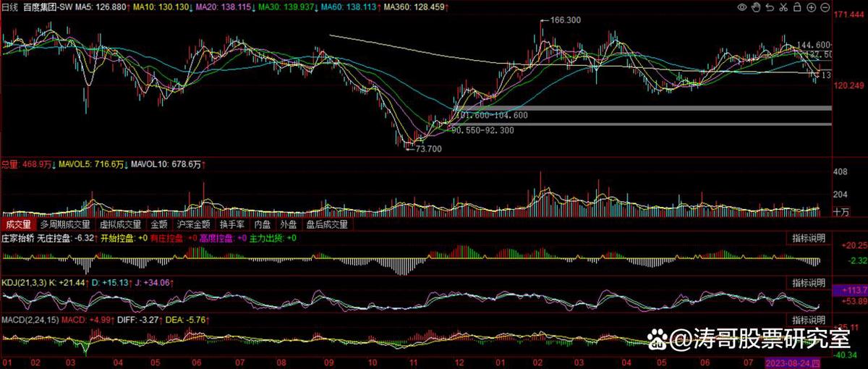Switch to the 成交量 tab
The height and width of the screenshot is (369, 868).
[17, 225]
